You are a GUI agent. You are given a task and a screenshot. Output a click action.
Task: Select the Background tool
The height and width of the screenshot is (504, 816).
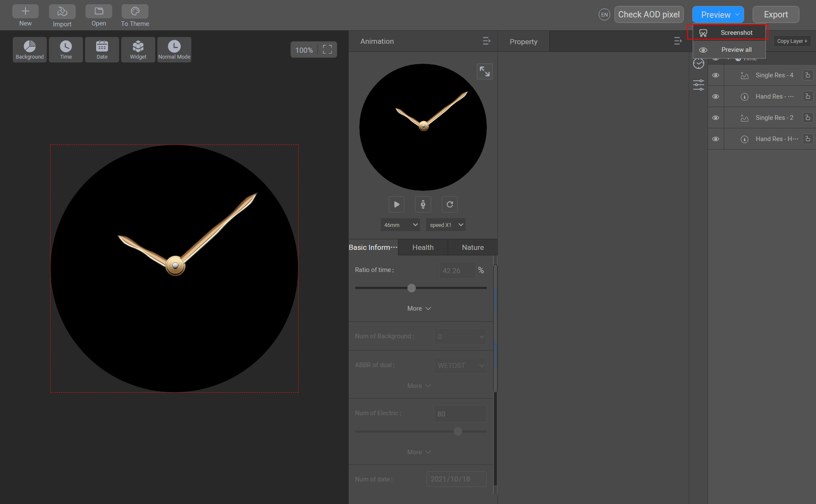tap(29, 49)
